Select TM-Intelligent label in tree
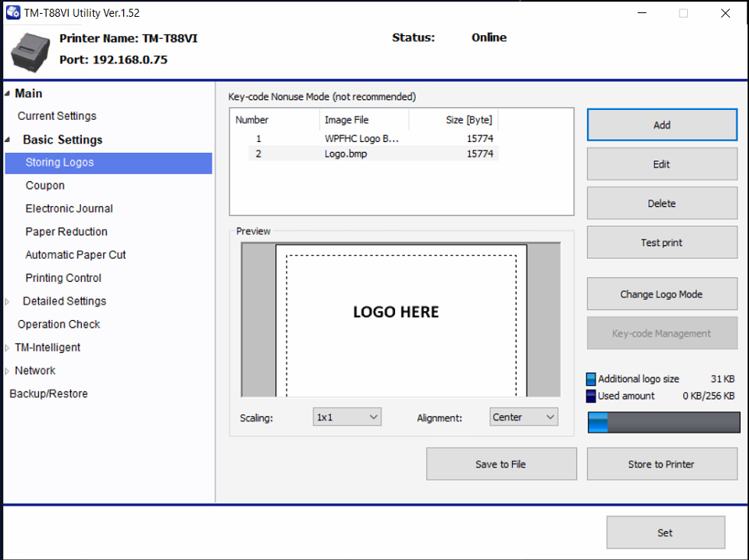The image size is (749, 560). coord(47,348)
